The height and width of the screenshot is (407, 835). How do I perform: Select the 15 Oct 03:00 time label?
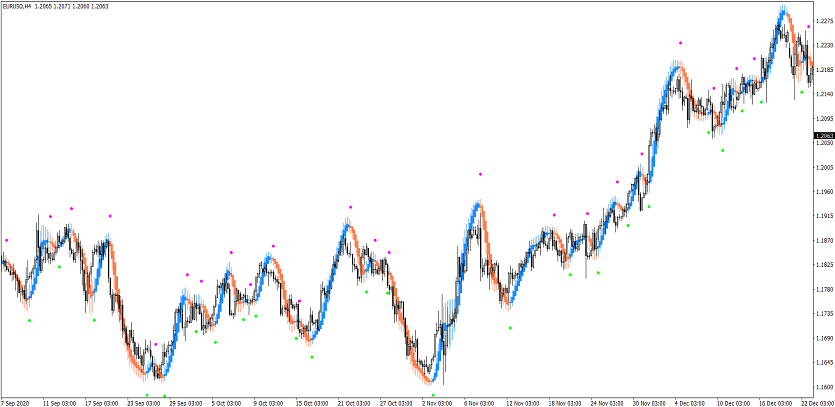(312, 402)
